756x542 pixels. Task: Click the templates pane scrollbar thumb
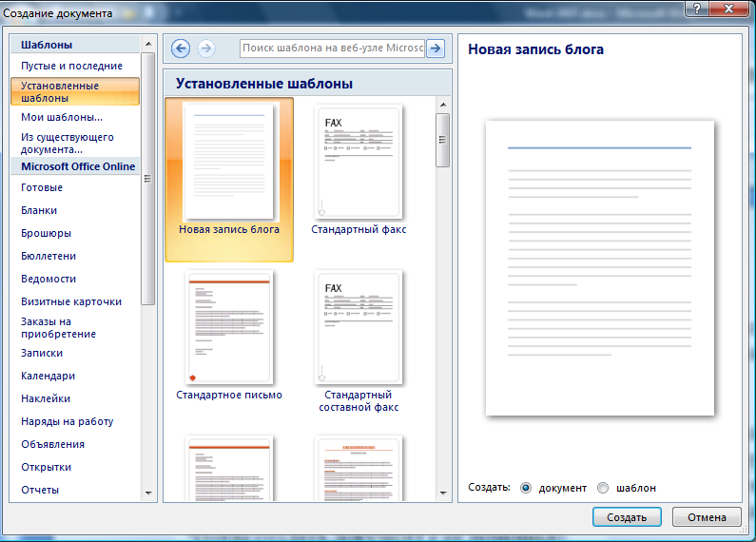[442, 141]
